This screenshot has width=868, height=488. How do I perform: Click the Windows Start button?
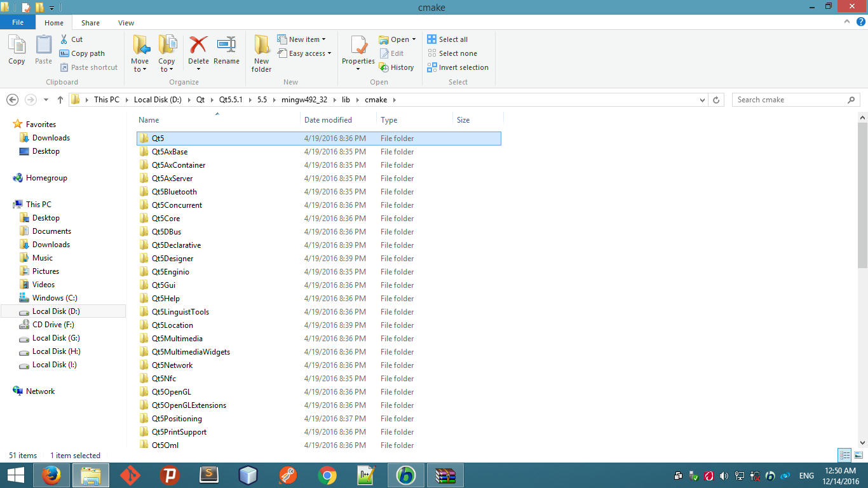point(15,475)
